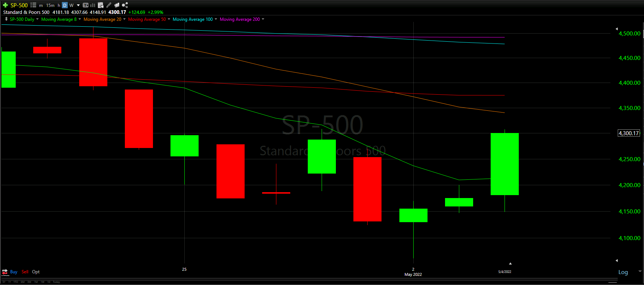Click the 4,300.17 current price tag
Viewport: 644px width, 285px height.
click(629, 133)
